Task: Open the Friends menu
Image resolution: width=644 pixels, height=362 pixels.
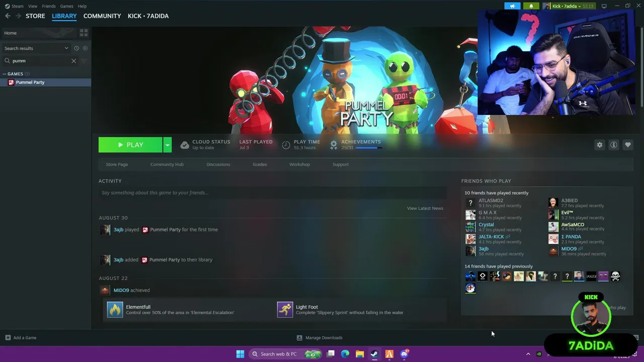Action: pyautogui.click(x=49, y=6)
